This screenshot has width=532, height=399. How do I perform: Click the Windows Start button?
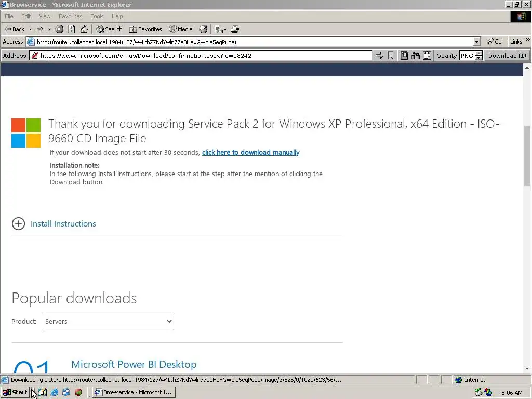click(15, 392)
